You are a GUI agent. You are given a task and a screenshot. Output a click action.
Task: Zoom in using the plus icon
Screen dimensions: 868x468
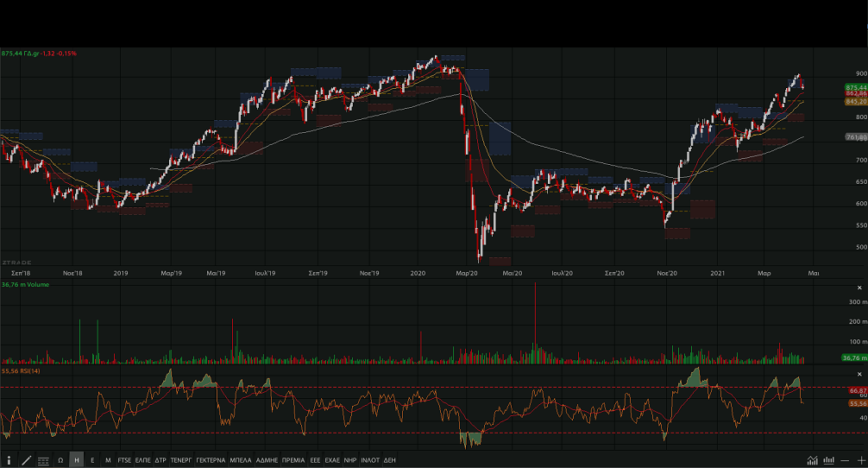[860, 460]
